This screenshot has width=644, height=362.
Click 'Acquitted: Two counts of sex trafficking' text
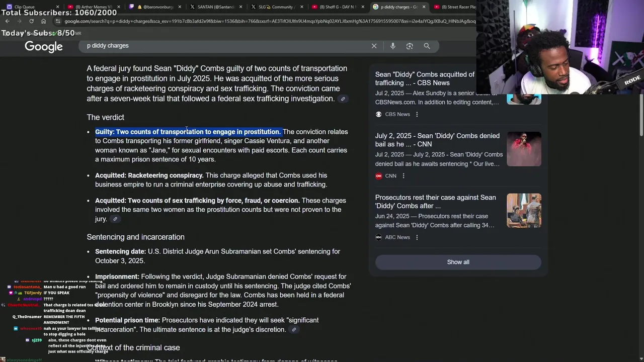tap(197, 201)
